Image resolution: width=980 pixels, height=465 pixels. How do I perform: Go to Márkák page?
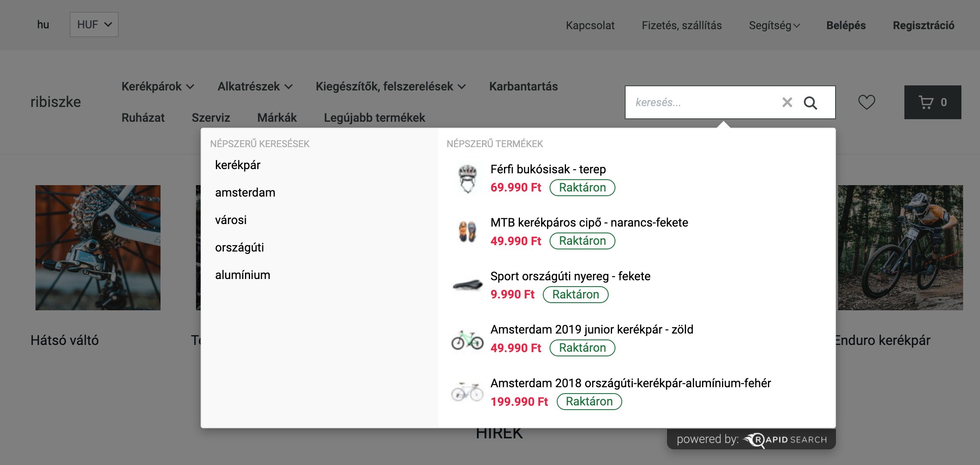[x=277, y=118]
